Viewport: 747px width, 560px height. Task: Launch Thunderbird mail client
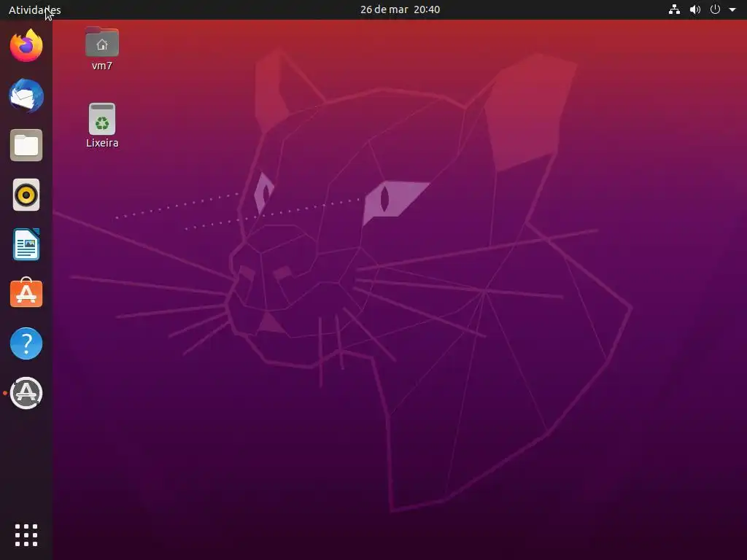[26, 96]
